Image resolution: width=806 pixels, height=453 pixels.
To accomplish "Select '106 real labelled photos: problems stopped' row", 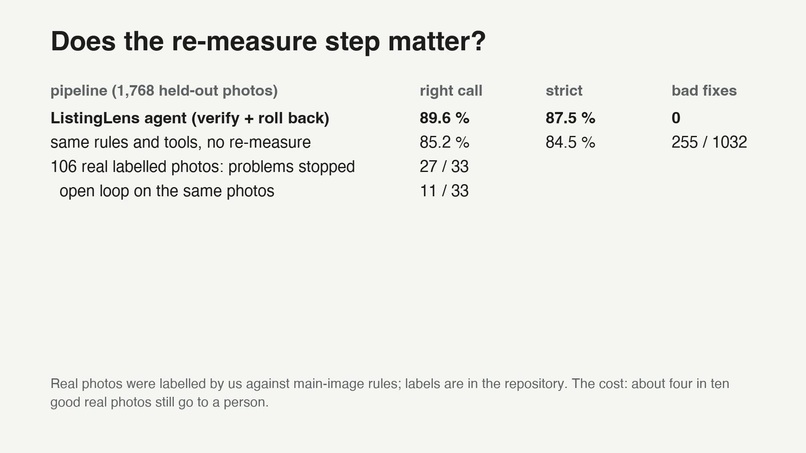I will [x=203, y=167].
